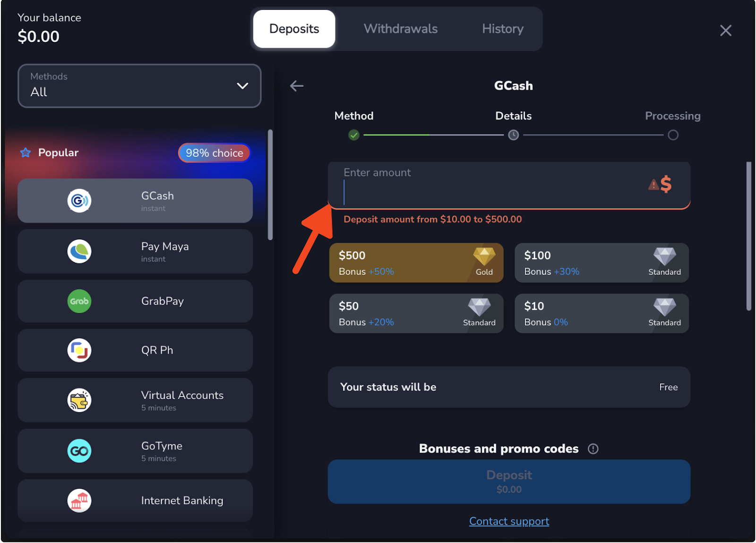
Task: Expand methods list via chevron arrow
Action: 242,86
